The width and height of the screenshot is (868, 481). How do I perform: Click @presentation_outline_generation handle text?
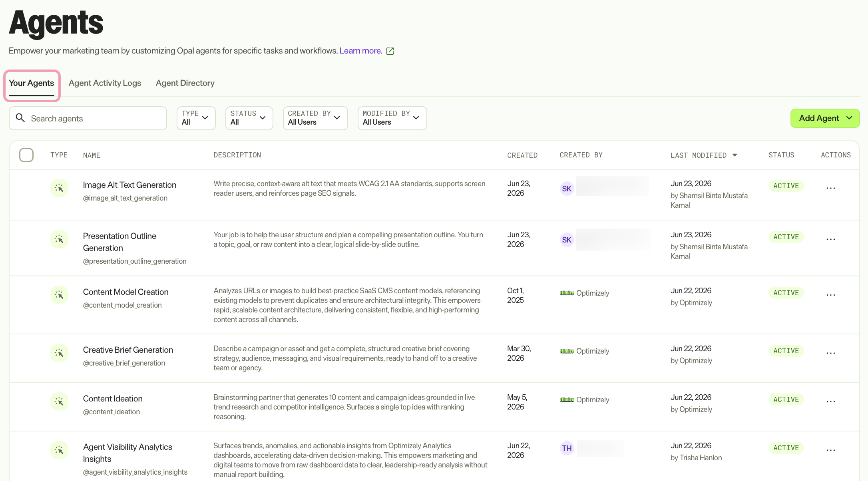pos(135,261)
